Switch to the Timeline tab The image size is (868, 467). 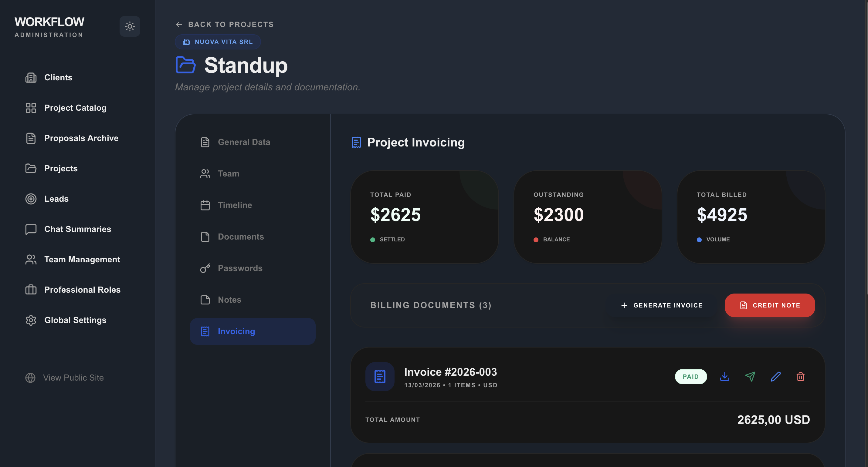[x=235, y=205]
